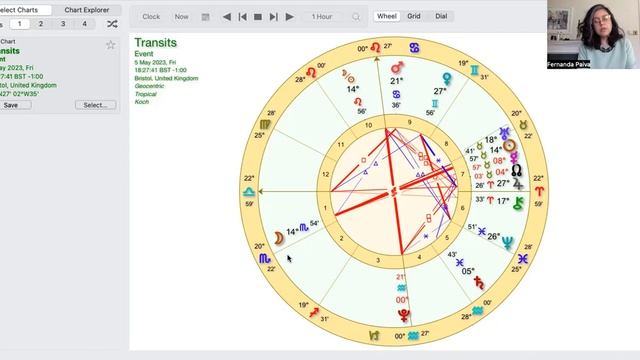
Task: Click the Aries Descendant sign glyph
Action: (x=540, y=191)
